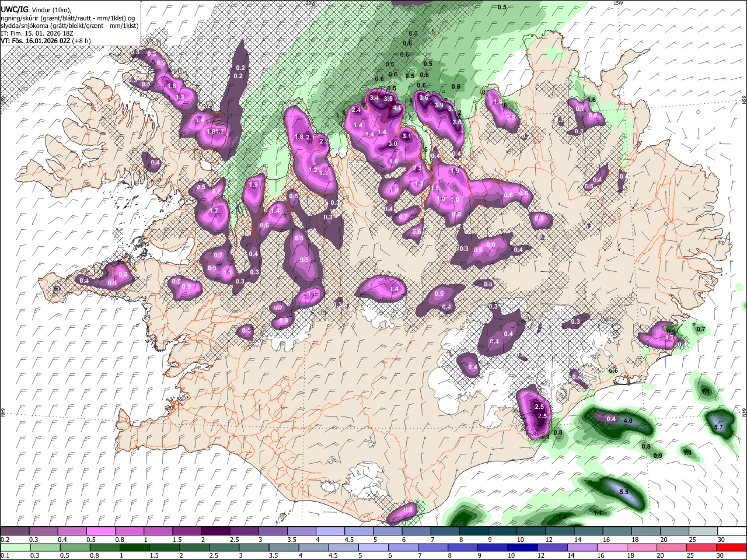Click the 3.0 snowfall value label
Image resolution: width=747 pixels, height=560 pixels.
pyautogui.click(x=393, y=143)
